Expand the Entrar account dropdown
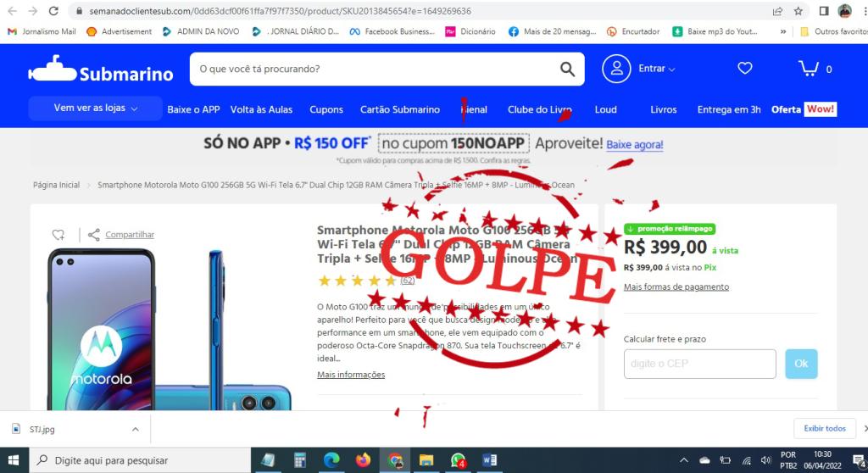 click(657, 69)
